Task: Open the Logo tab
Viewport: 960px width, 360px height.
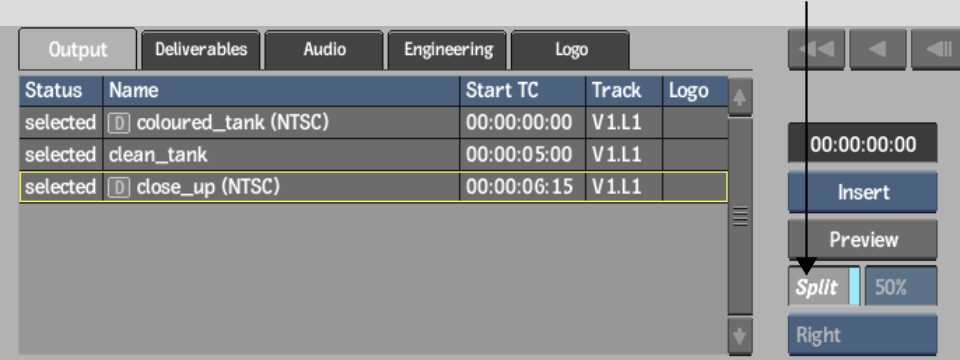Action: click(x=571, y=50)
